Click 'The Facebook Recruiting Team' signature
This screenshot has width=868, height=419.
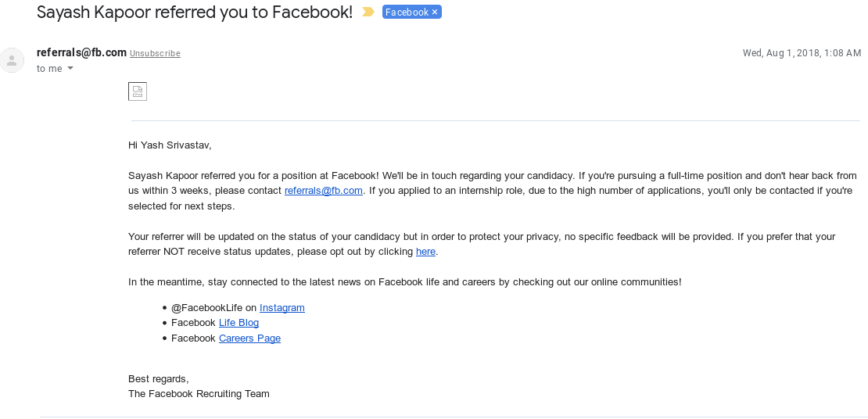tap(199, 393)
